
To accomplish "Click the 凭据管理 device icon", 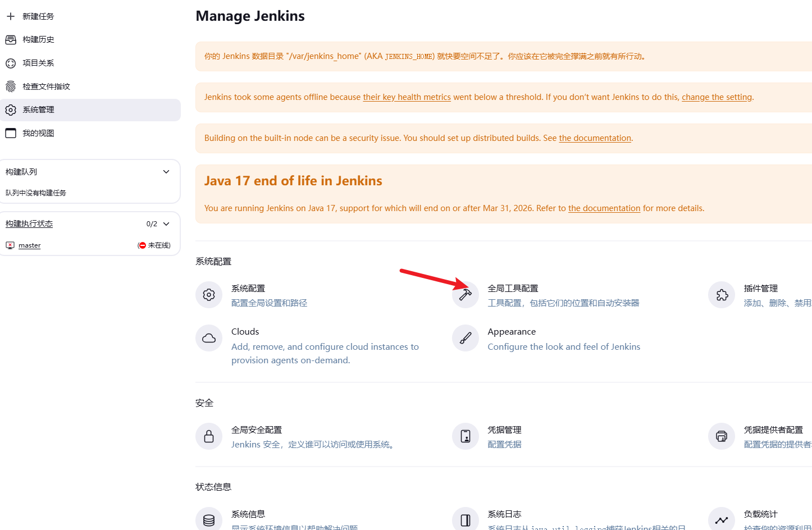I will [466, 436].
